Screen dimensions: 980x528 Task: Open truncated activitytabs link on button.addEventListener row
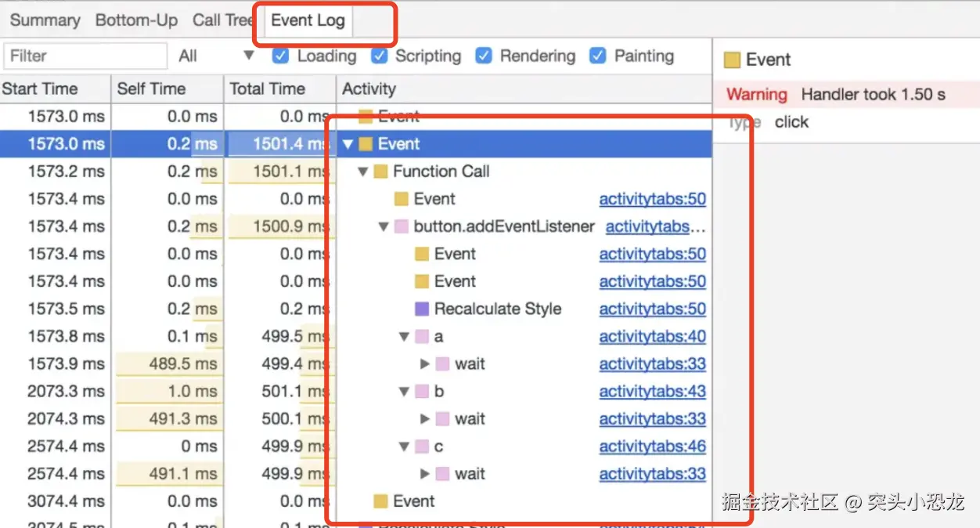coord(656,226)
